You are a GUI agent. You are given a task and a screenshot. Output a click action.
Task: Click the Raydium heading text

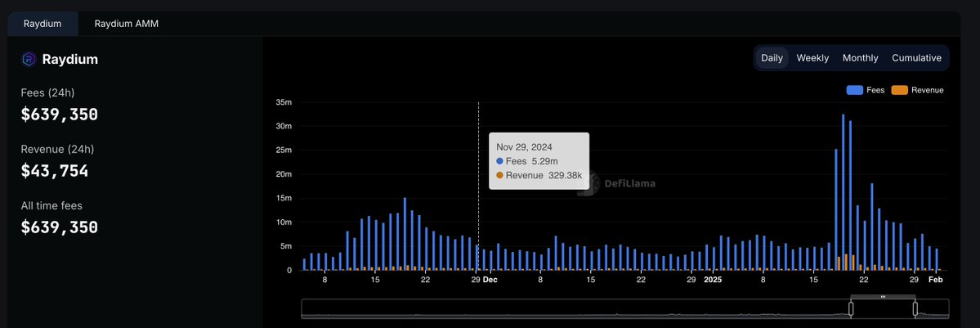[70, 60]
